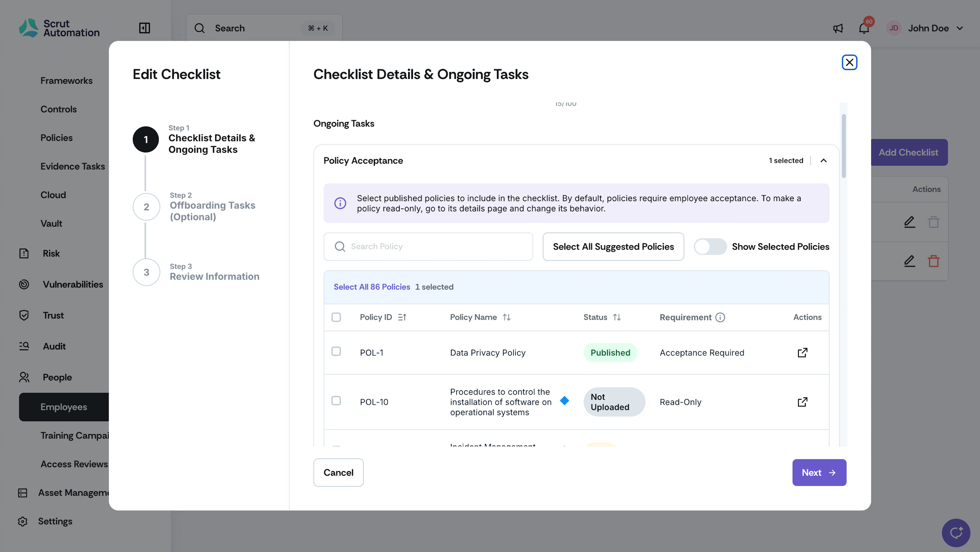Open Frameworks in the sidebar
Viewport: 980px width, 552px height.
(67, 81)
